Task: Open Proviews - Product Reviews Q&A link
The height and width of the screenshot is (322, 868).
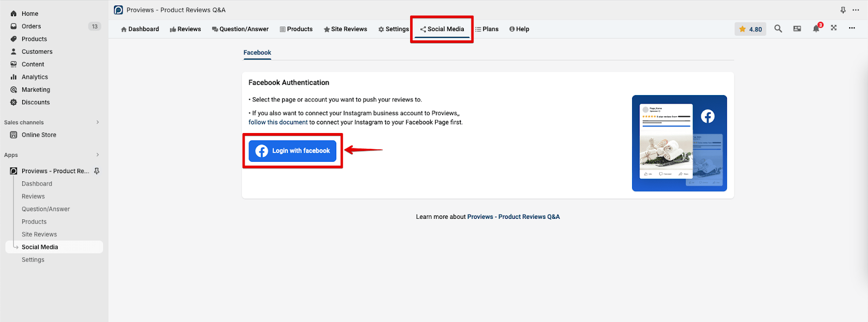Action: [513, 217]
